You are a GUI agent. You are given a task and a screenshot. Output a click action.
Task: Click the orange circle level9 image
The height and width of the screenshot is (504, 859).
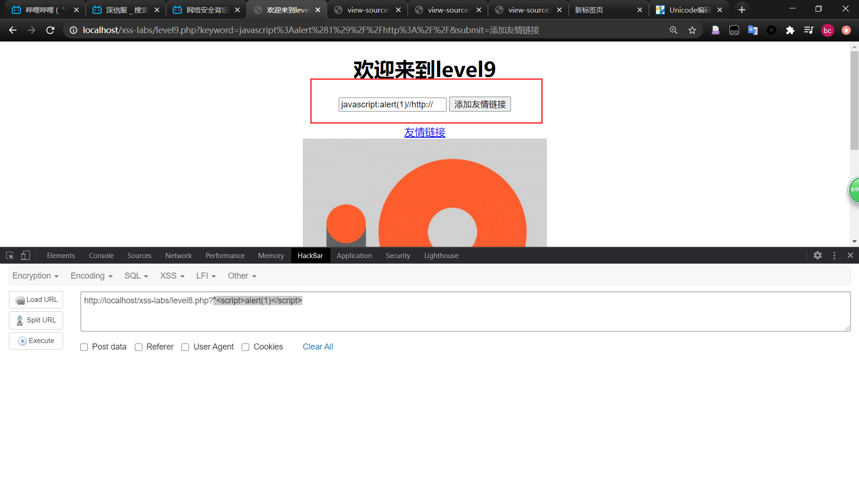[425, 193]
